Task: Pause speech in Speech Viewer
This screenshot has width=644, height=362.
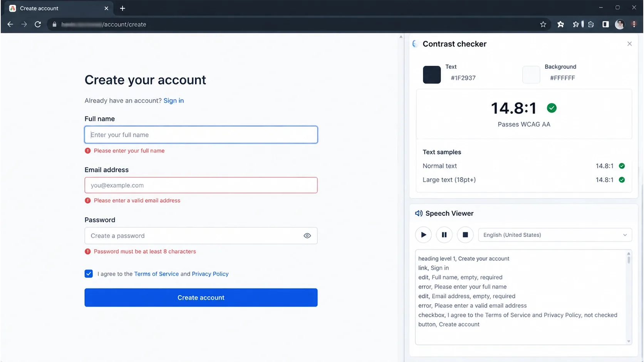Action: 444,235
